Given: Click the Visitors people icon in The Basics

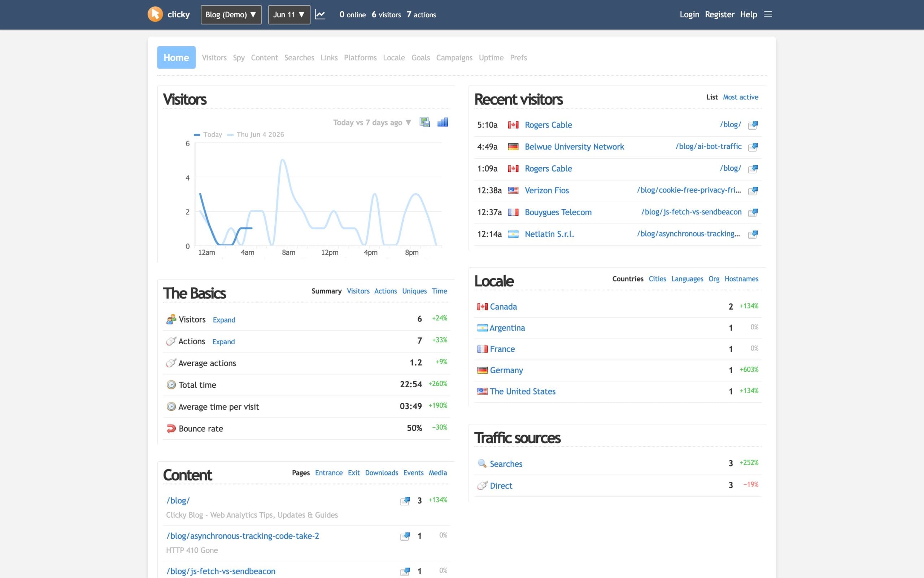Looking at the screenshot, I should (x=171, y=319).
